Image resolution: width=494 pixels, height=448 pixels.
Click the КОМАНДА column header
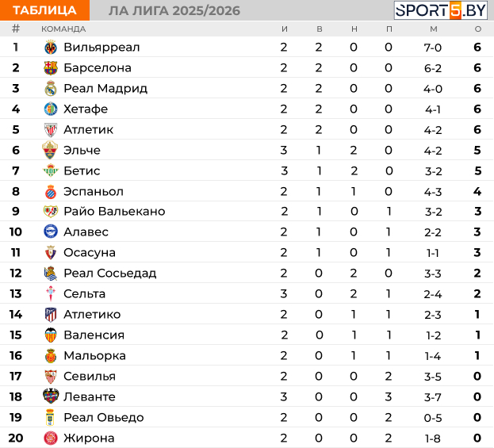tap(63, 29)
